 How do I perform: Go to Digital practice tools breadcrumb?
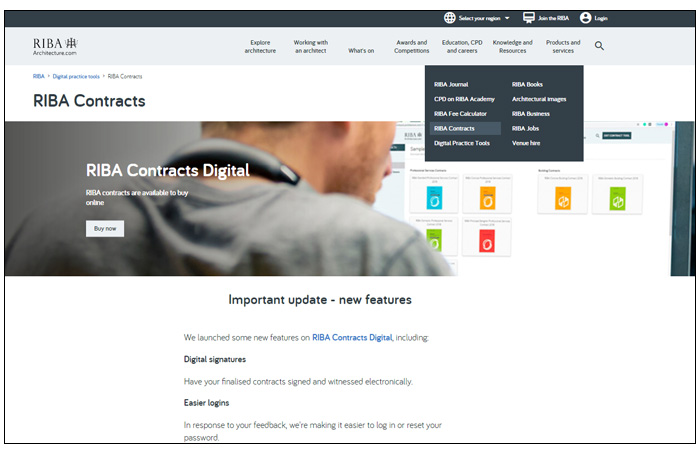[76, 76]
